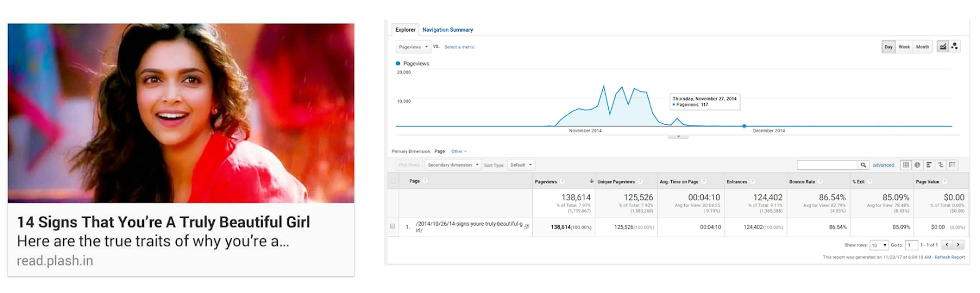The width and height of the screenshot is (980, 293).
Task: Sort by the Unique Pageviews column header
Action: (x=616, y=182)
